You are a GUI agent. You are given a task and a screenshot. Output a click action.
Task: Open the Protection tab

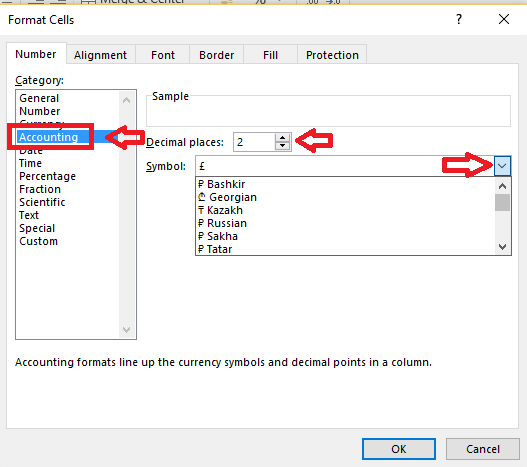332,55
